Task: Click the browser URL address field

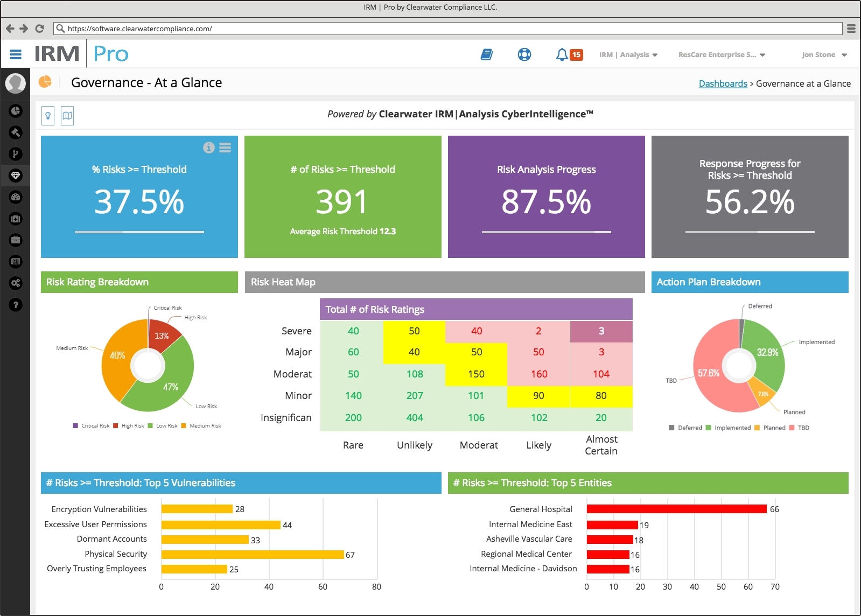Action: tap(452, 29)
